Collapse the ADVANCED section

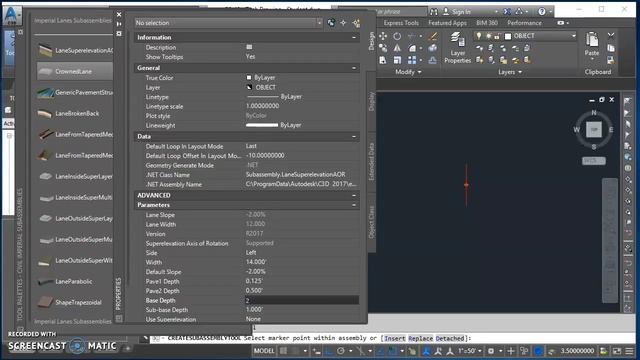tap(354, 195)
